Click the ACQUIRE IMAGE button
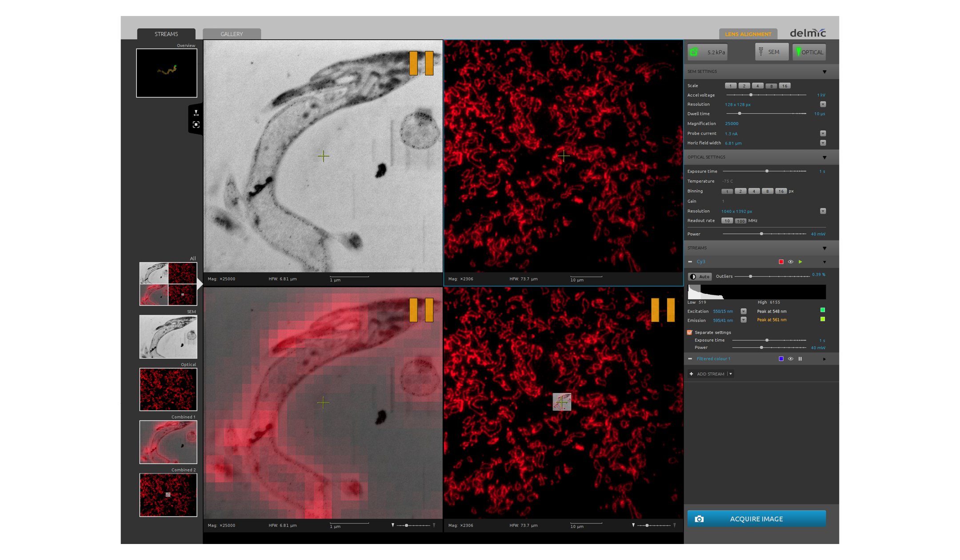 (756, 519)
